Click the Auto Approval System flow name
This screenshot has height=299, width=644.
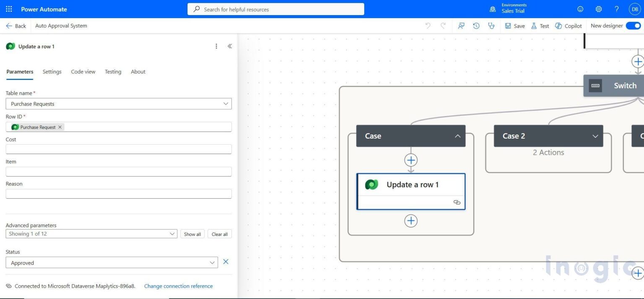pos(61,26)
